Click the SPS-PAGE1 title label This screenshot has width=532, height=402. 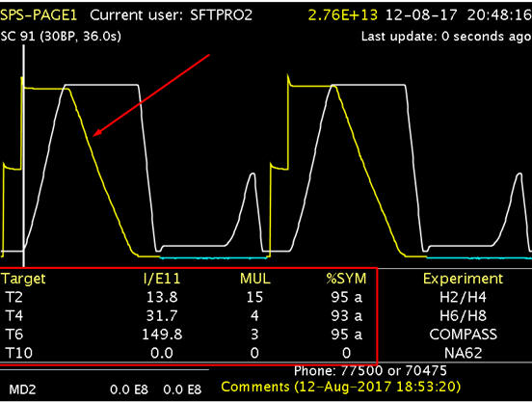pyautogui.click(x=39, y=15)
